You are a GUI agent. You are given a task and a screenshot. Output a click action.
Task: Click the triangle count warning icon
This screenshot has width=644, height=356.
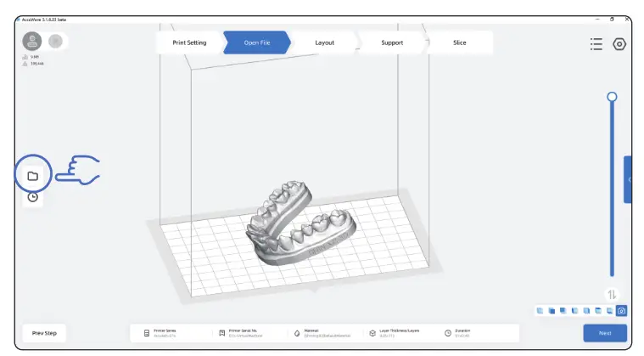click(25, 64)
